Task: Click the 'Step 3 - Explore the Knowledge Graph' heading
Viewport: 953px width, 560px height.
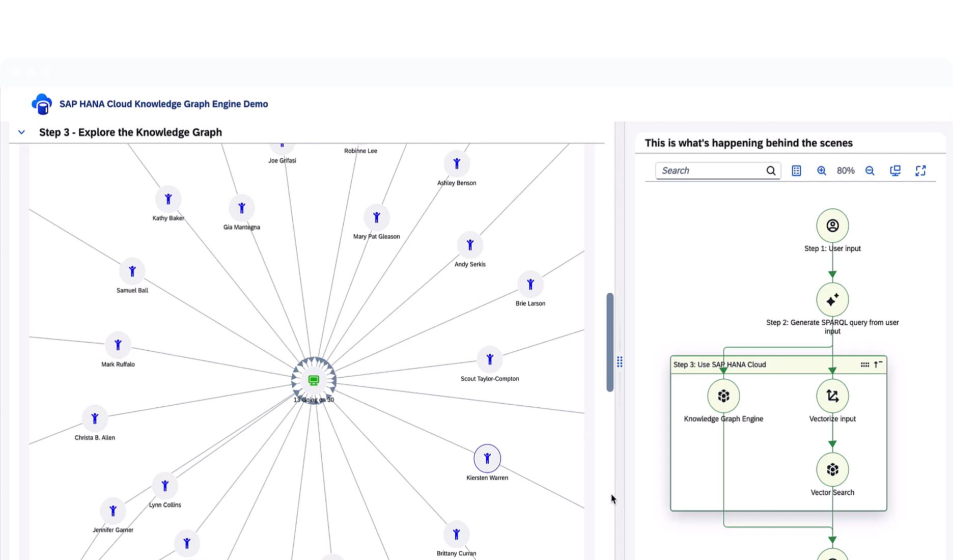Action: (130, 132)
